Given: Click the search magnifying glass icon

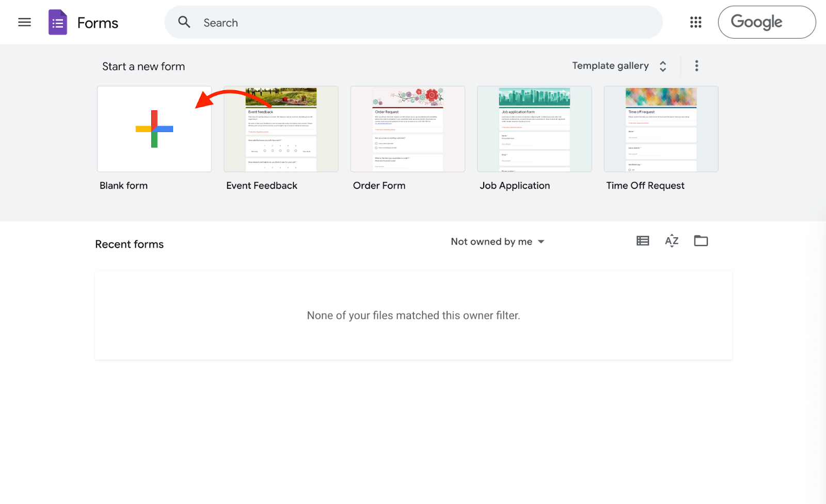Looking at the screenshot, I should click(184, 22).
